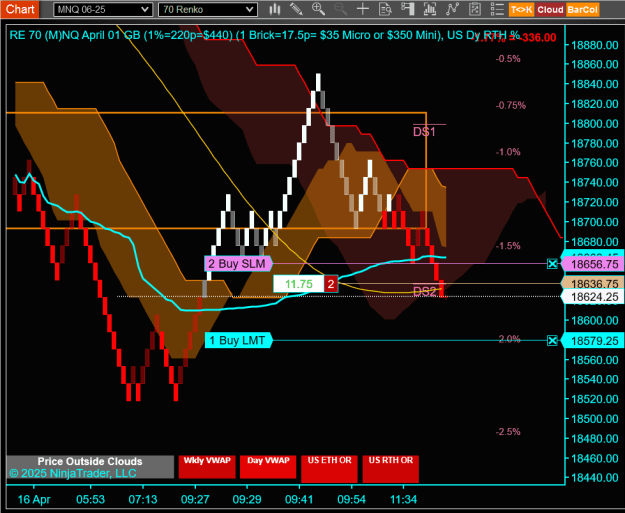Image resolution: width=625 pixels, height=513 pixels.
Task: Open the Chart Trader icon in toolbar
Action: (x=407, y=9)
